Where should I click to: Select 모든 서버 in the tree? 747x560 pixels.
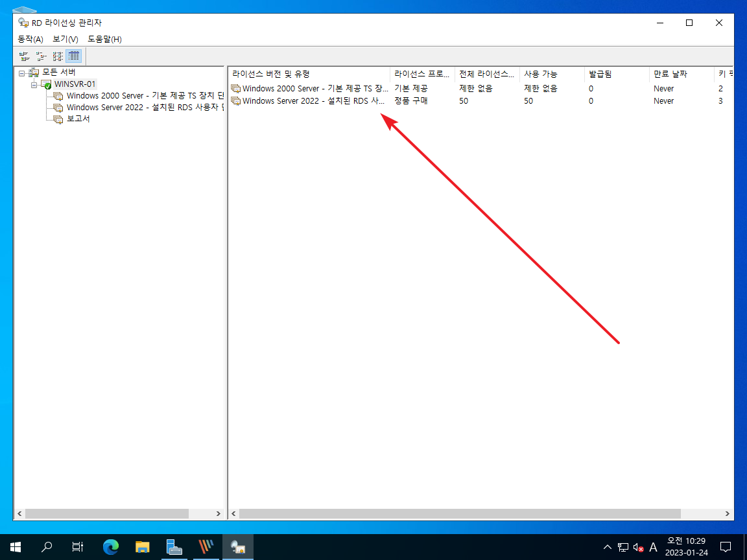tap(58, 73)
